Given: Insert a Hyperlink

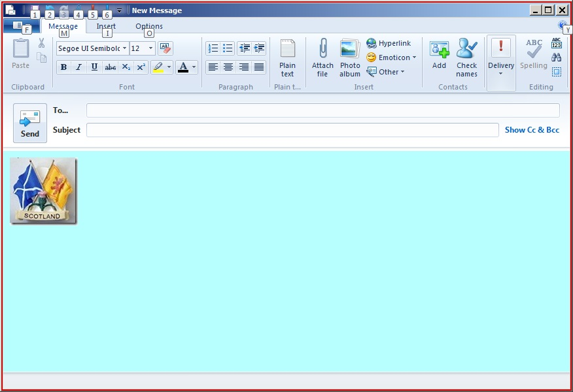Looking at the screenshot, I should [389, 43].
